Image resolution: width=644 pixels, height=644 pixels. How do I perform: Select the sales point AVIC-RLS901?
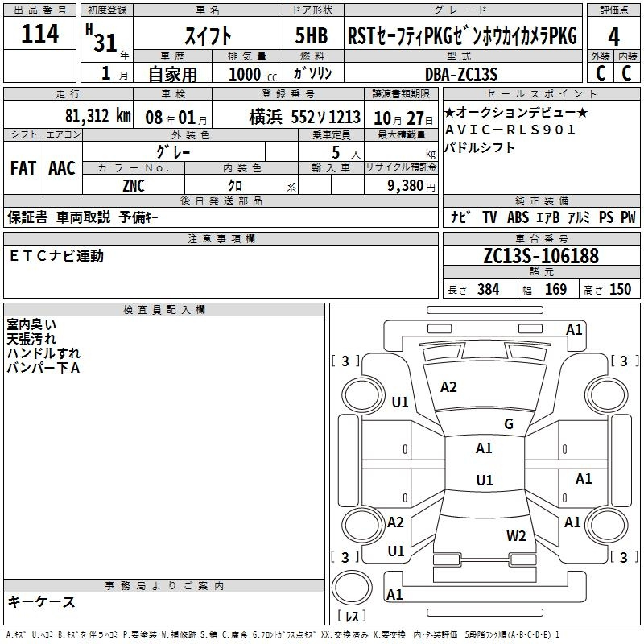click(510, 130)
